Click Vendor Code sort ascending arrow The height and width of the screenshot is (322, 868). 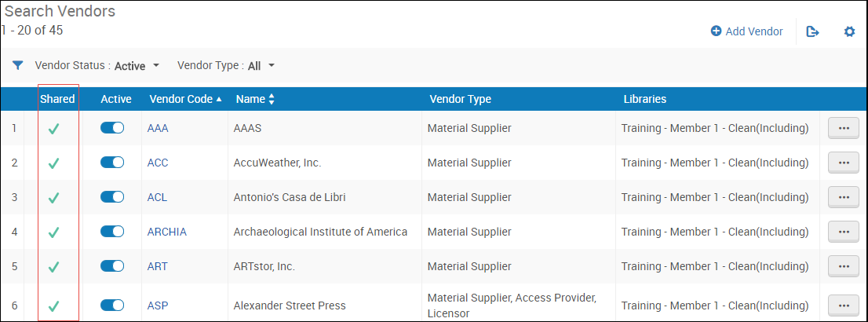click(x=219, y=100)
